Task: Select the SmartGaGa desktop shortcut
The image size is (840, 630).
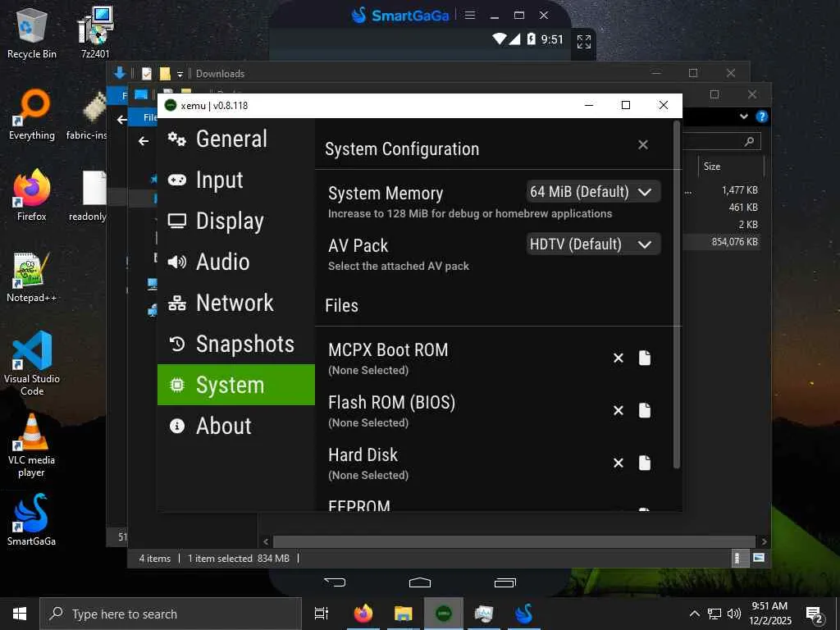Action: 32,519
